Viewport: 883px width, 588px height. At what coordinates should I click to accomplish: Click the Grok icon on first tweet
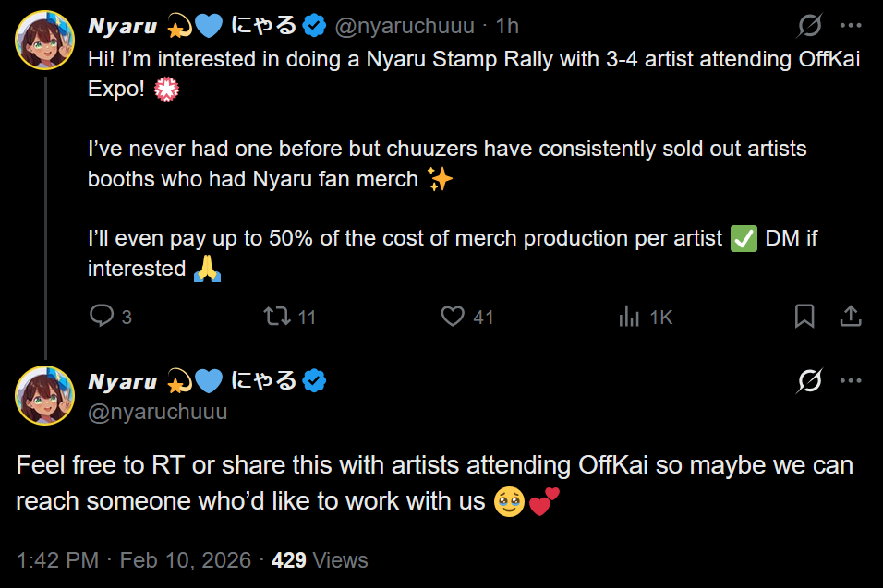tap(809, 25)
